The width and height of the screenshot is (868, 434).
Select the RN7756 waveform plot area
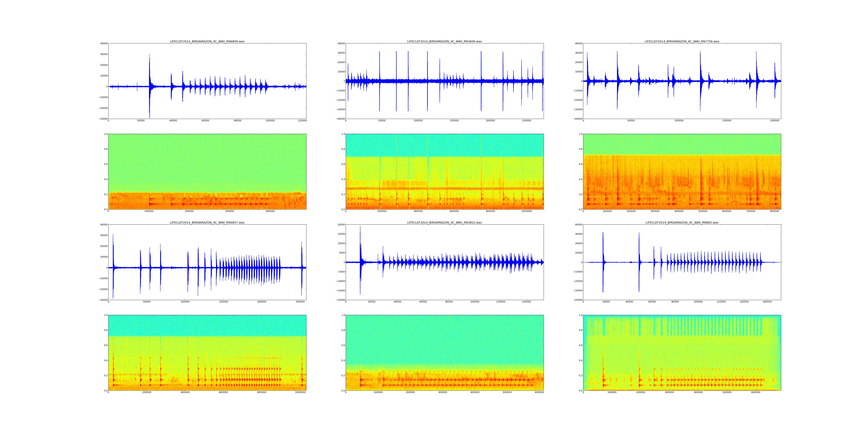click(682, 81)
